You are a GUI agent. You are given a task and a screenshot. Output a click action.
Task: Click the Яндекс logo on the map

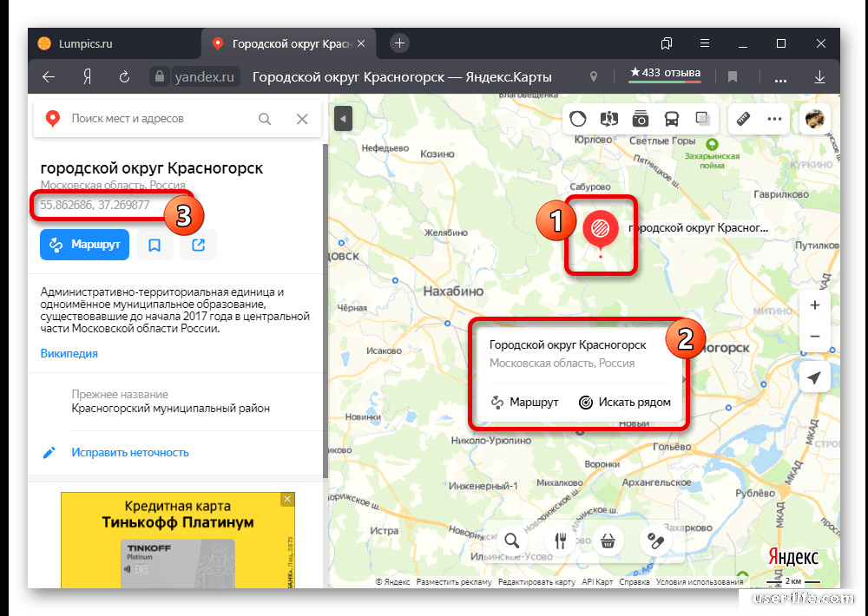pyautogui.click(x=793, y=557)
